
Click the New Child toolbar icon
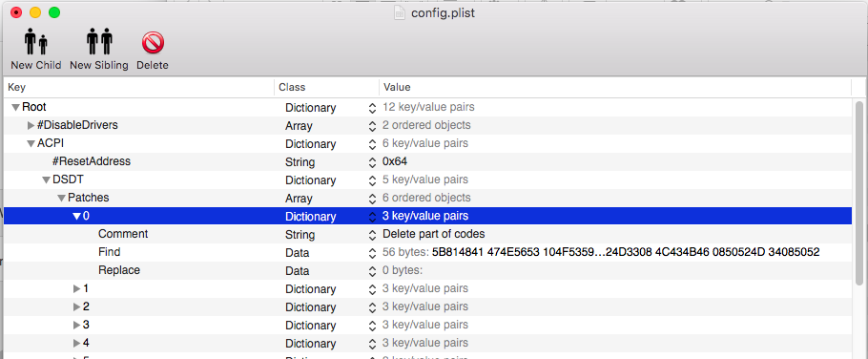point(36,42)
